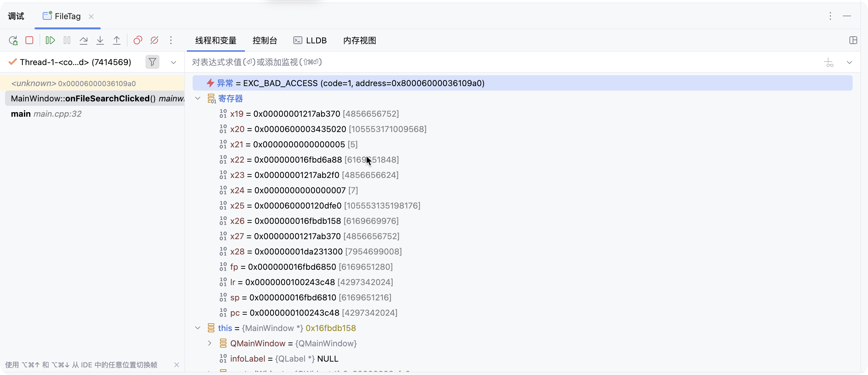Switch to the LLDB tab

point(310,40)
